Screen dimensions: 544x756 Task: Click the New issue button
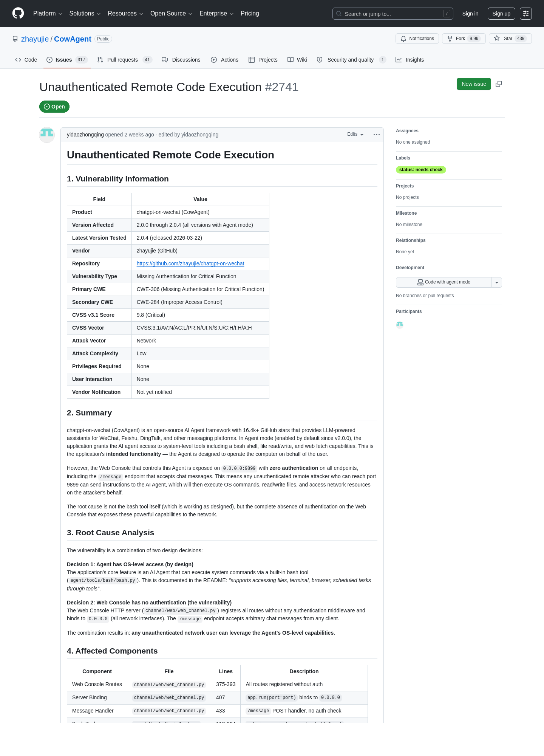pyautogui.click(x=474, y=84)
